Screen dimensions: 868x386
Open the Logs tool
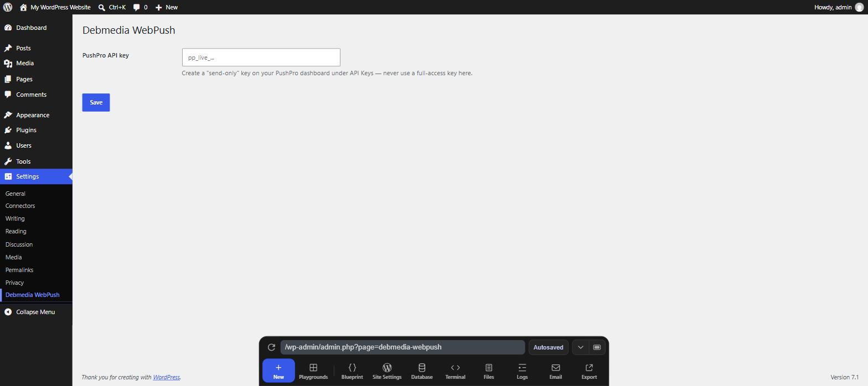tap(522, 371)
